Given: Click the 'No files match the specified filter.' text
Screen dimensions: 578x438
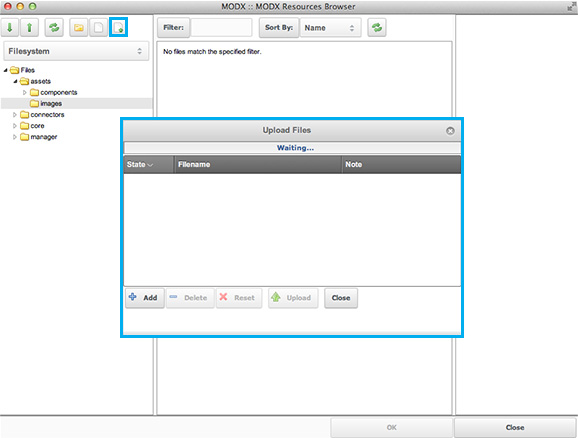Looking at the screenshot, I should click(x=212, y=52).
